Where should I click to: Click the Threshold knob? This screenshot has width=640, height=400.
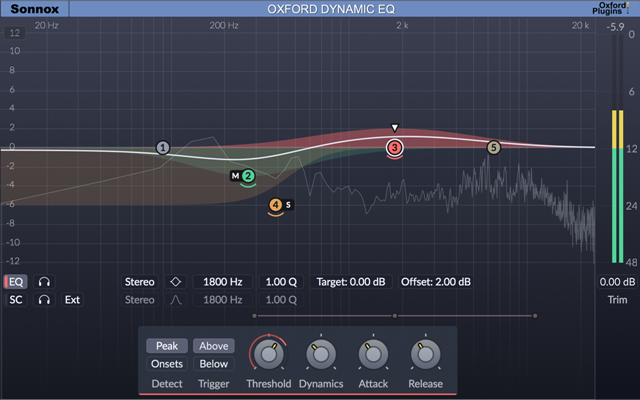[269, 354]
